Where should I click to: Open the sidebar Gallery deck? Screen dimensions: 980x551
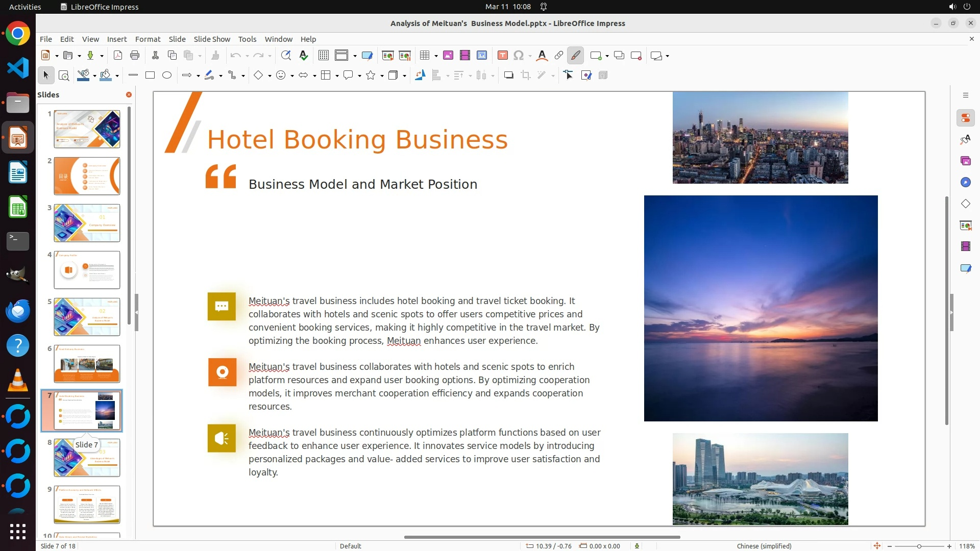click(965, 161)
